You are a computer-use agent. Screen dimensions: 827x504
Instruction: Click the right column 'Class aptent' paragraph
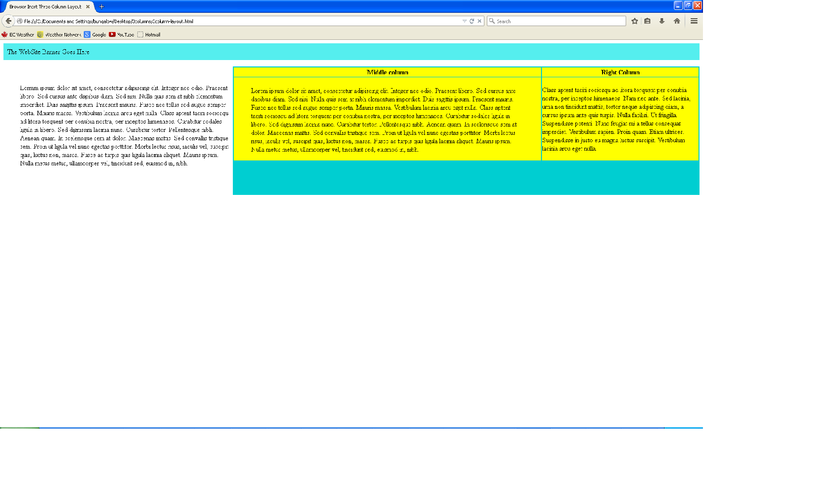coord(616,119)
